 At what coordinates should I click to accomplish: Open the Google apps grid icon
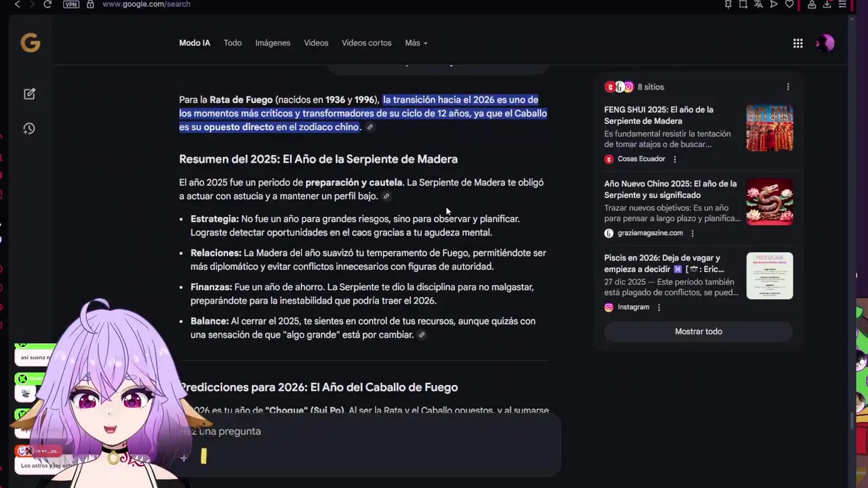click(798, 43)
